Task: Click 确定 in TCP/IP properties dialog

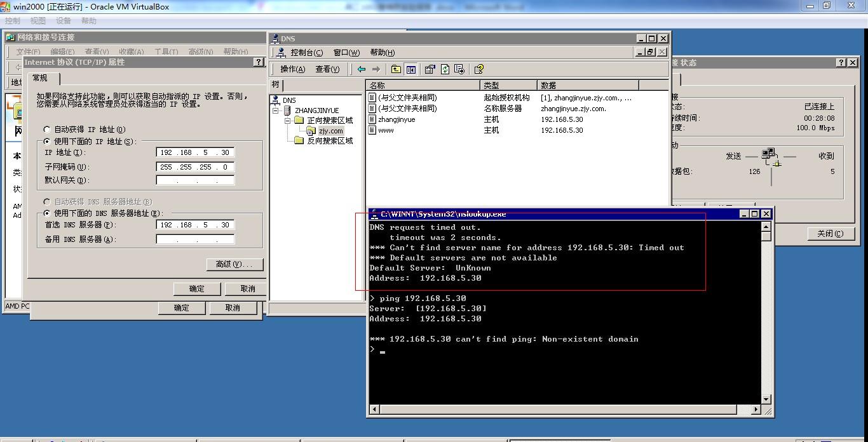Action: tap(197, 289)
